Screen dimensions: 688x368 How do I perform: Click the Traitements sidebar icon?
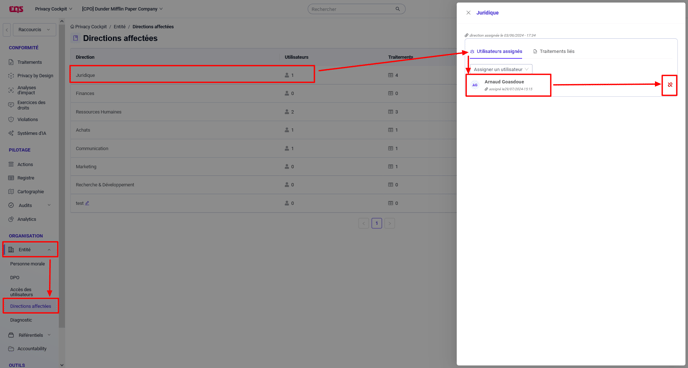coord(11,62)
